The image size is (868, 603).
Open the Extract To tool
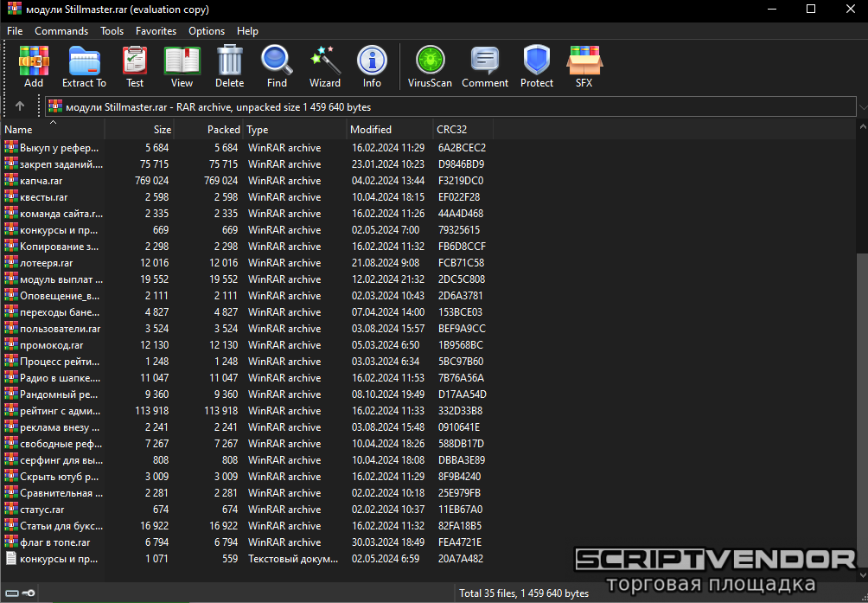tap(84, 67)
